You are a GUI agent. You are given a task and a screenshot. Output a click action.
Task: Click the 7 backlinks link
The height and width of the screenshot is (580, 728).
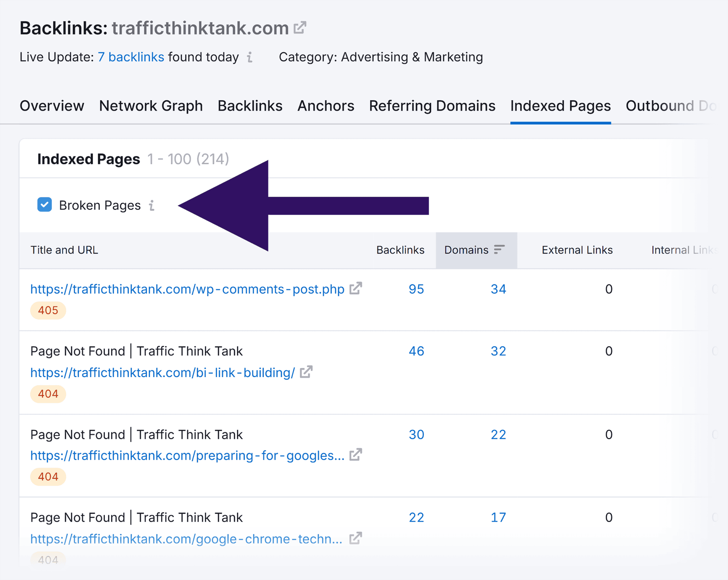click(131, 57)
